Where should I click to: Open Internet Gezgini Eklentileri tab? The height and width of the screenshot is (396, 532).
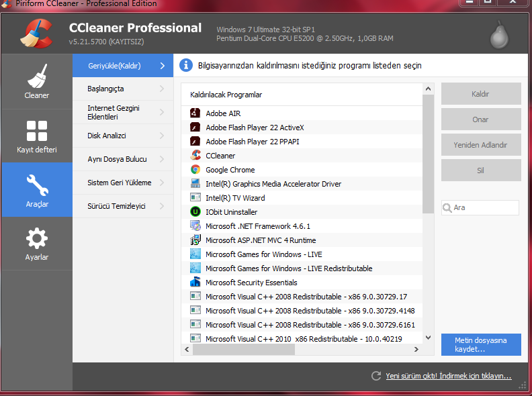point(123,112)
